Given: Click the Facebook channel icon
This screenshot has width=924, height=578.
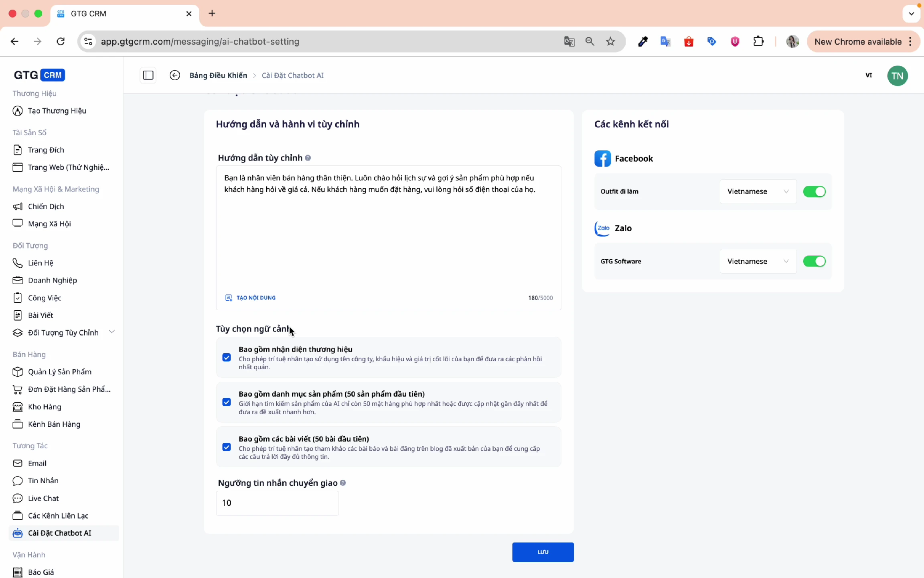Looking at the screenshot, I should pyautogui.click(x=602, y=158).
